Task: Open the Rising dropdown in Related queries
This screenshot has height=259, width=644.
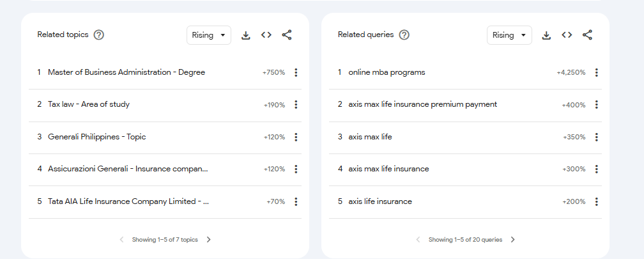Action: click(x=509, y=35)
